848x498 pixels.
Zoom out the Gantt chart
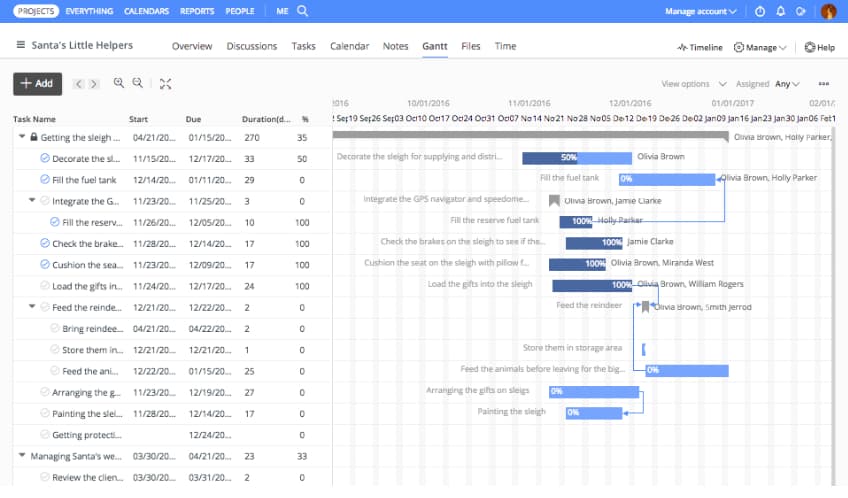[137, 84]
